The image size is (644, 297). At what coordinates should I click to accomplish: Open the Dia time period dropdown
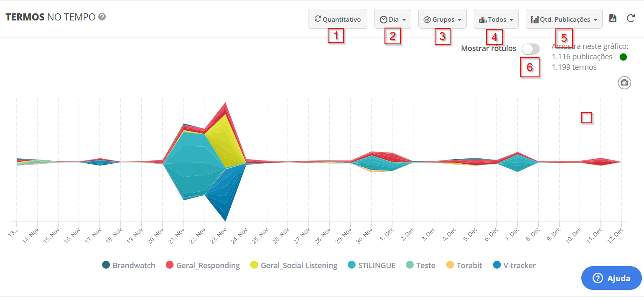392,19
